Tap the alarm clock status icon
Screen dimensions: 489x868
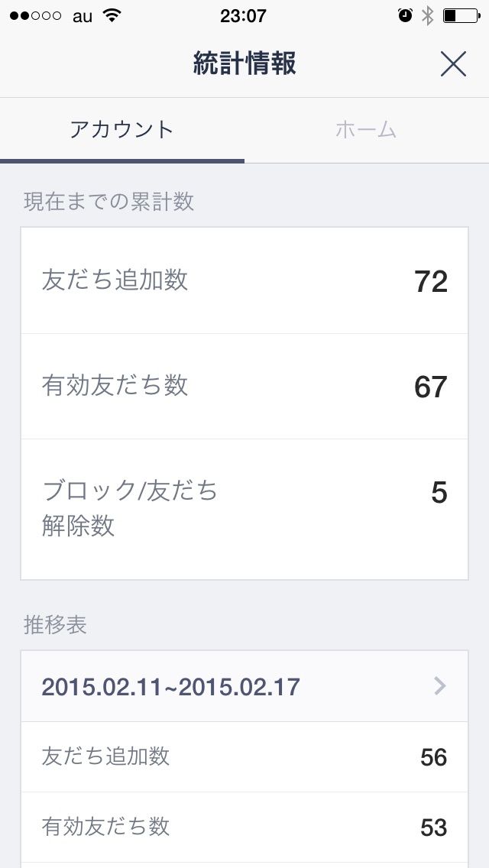pos(406,15)
